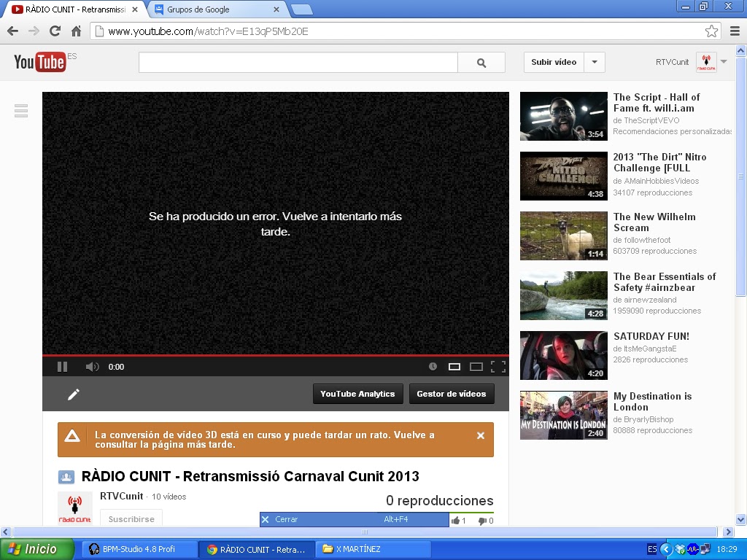The height and width of the screenshot is (560, 747).
Task: Enter fullscreen video mode
Action: point(498,367)
